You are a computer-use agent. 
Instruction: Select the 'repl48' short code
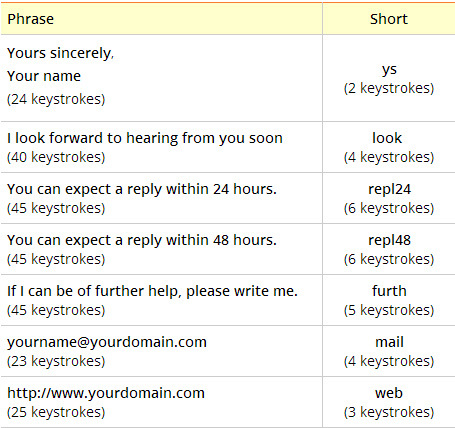(x=389, y=240)
